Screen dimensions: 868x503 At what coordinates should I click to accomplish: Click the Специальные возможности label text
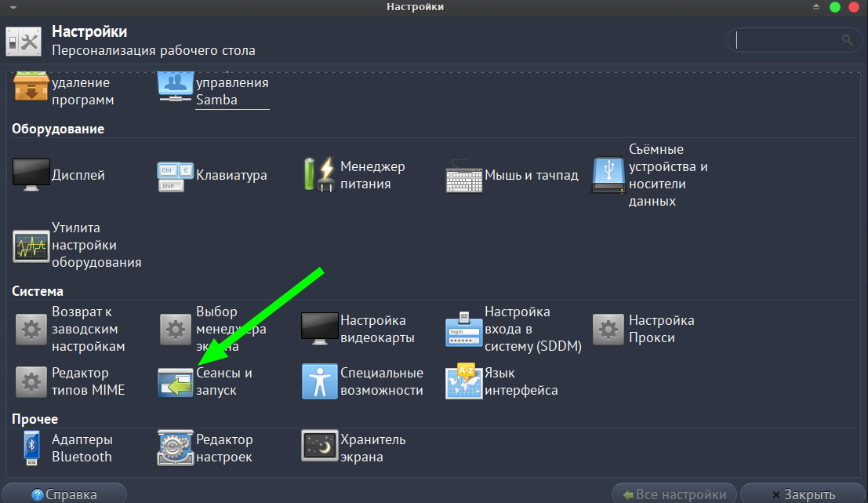[x=382, y=381]
